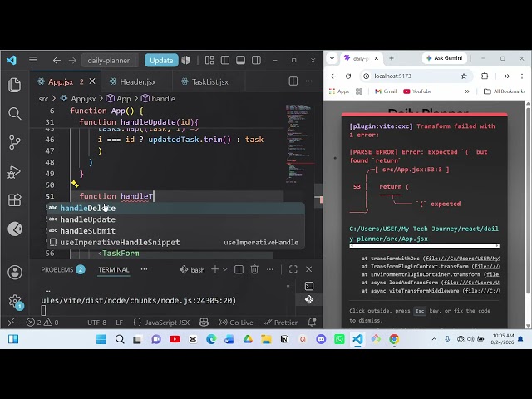Reload the localhost page in Chrome
532x399 pixels.
click(348, 76)
